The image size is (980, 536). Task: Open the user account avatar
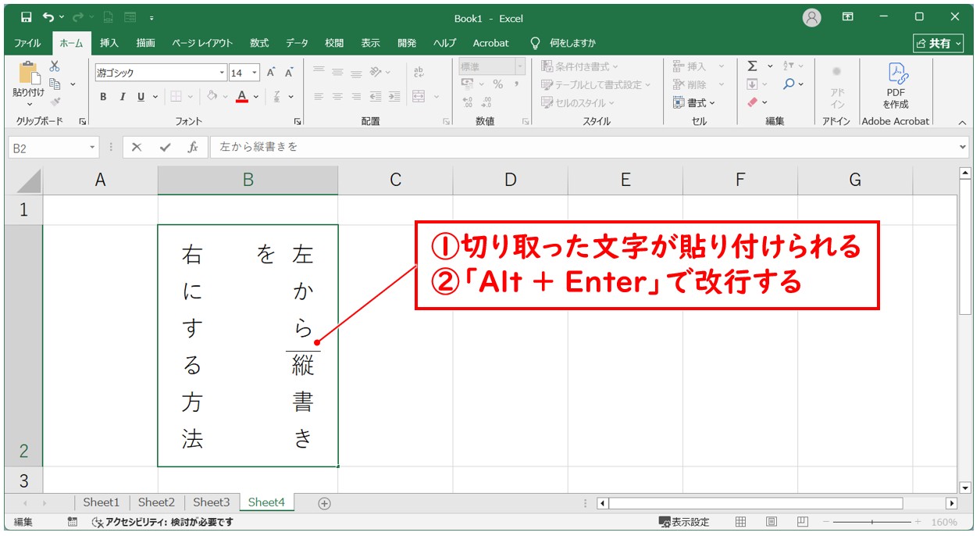pos(812,17)
